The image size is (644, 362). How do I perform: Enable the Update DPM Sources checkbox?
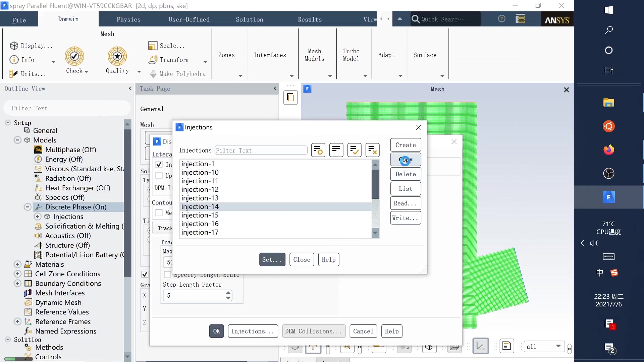click(159, 176)
